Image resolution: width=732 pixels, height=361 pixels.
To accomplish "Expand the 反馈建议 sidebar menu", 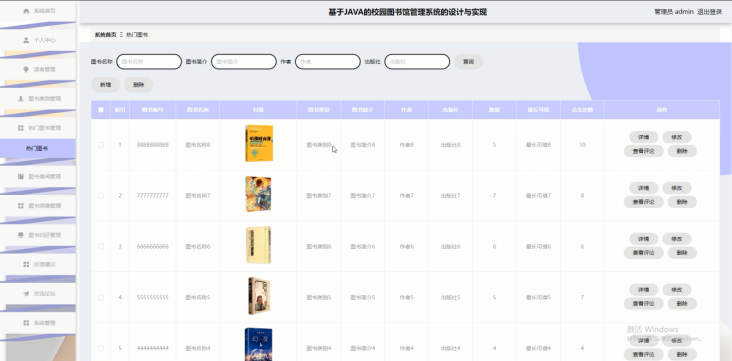I will [38, 264].
